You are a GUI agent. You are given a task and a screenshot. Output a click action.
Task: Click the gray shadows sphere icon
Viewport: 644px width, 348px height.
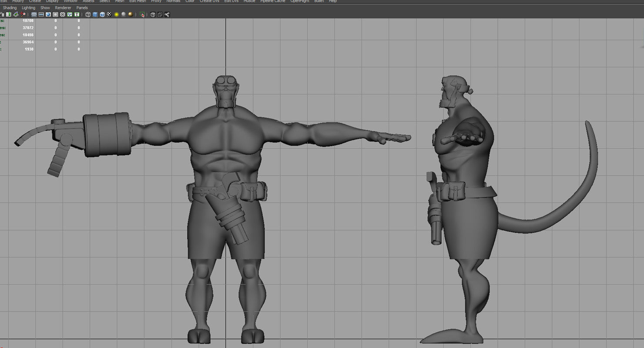[x=123, y=14]
